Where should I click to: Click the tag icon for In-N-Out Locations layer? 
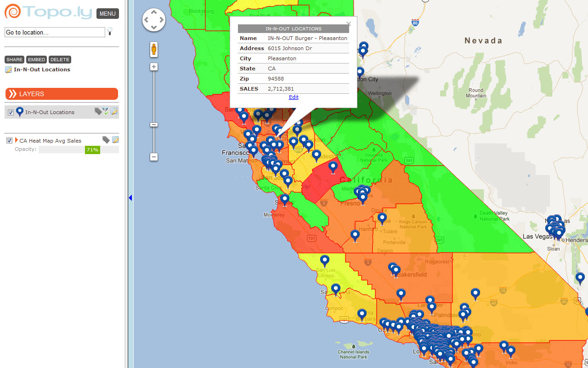coord(98,111)
